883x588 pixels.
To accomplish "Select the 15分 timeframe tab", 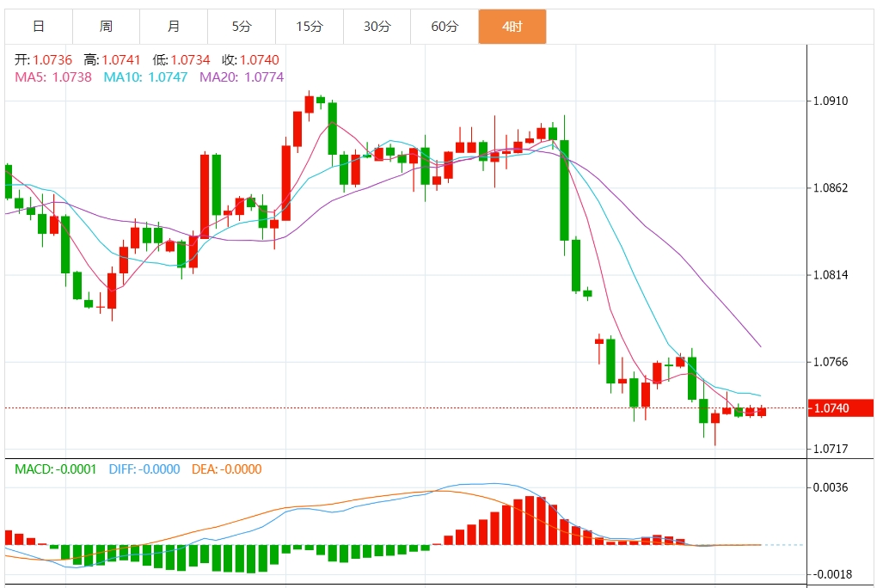I will point(310,27).
